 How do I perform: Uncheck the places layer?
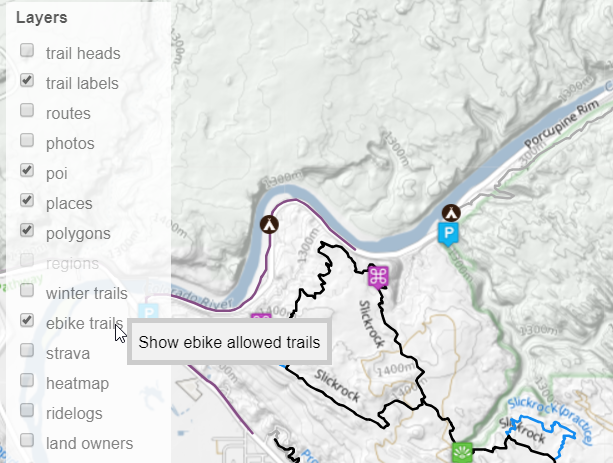coord(27,200)
